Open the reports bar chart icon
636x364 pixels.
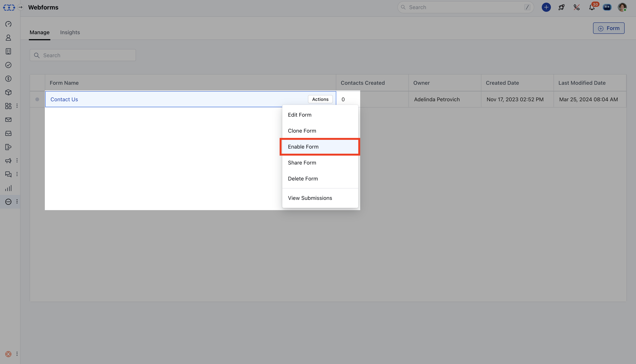tap(8, 188)
